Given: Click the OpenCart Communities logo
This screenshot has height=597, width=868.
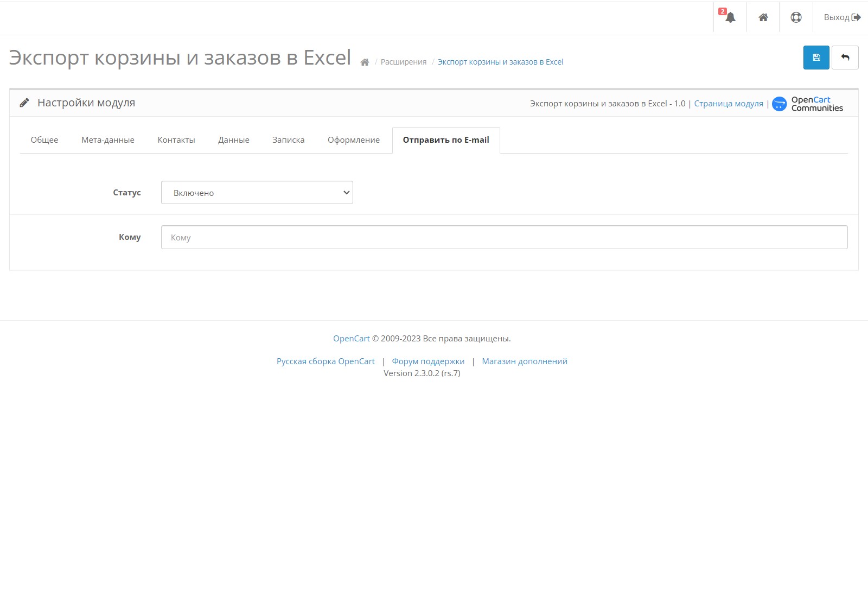Looking at the screenshot, I should [808, 104].
